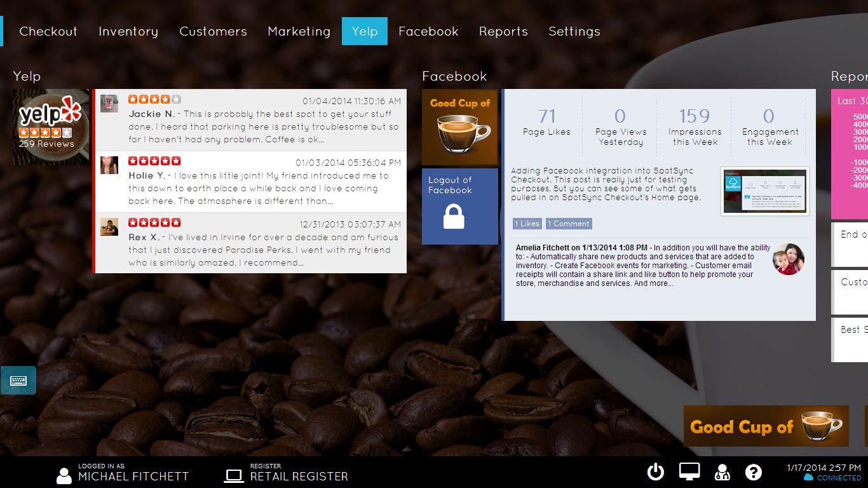This screenshot has height=488, width=868.
Task: Go to the Checkout tab
Action: click(48, 31)
